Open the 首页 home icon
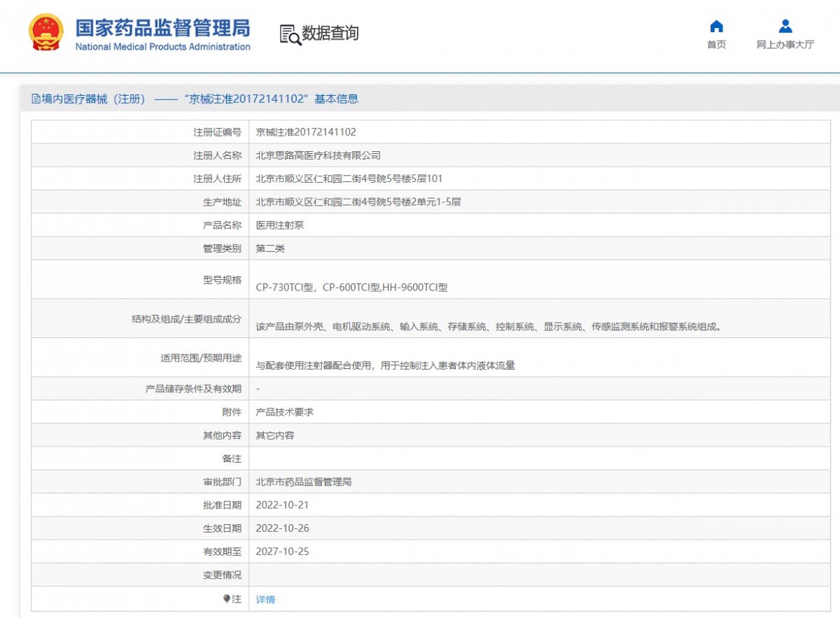This screenshot has width=840, height=618. coord(716,27)
